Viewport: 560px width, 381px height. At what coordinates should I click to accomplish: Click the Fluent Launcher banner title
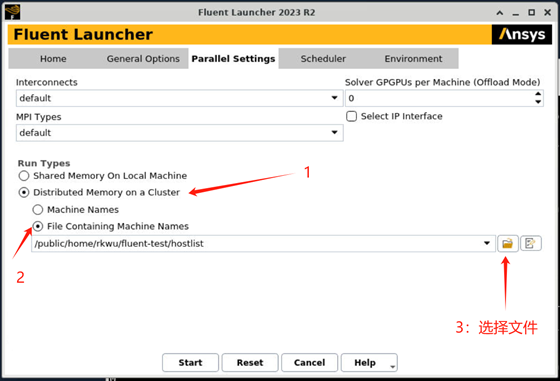(x=83, y=35)
